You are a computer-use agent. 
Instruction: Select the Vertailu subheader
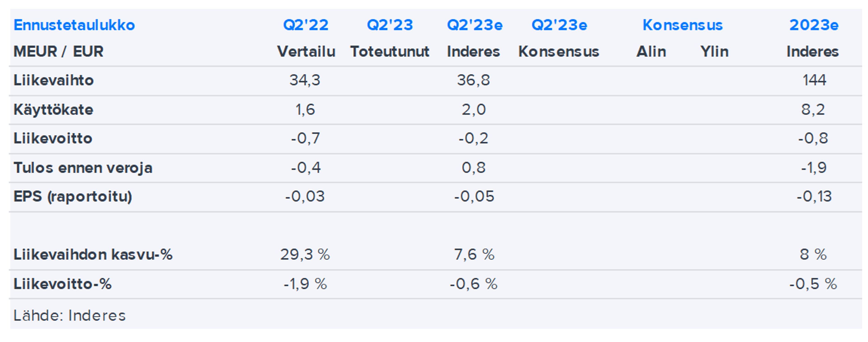[306, 52]
